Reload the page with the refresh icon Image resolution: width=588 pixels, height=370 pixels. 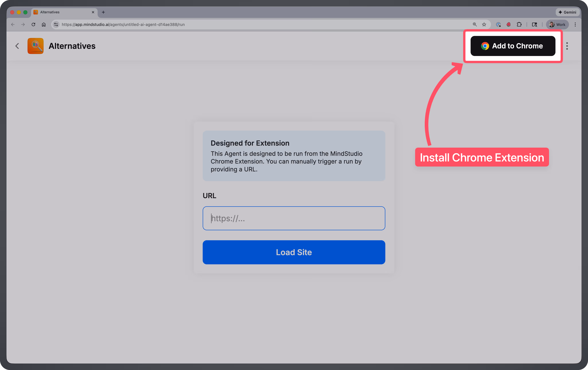[x=33, y=24]
